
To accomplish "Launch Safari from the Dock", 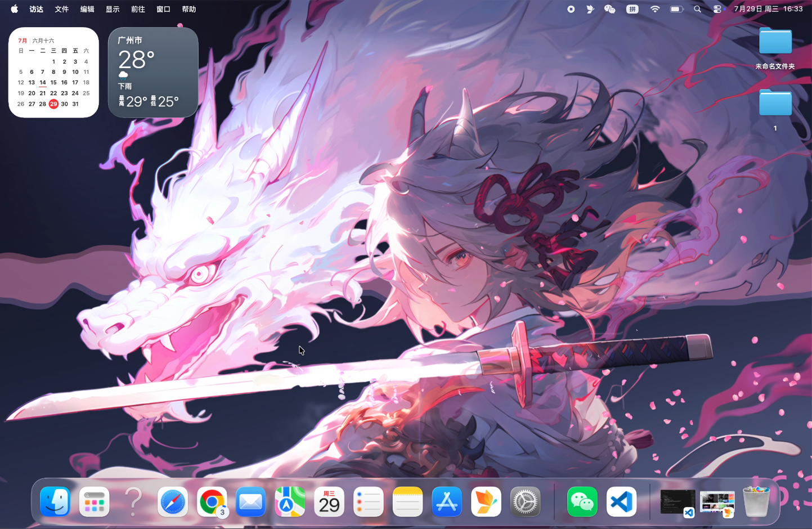I will tap(173, 501).
